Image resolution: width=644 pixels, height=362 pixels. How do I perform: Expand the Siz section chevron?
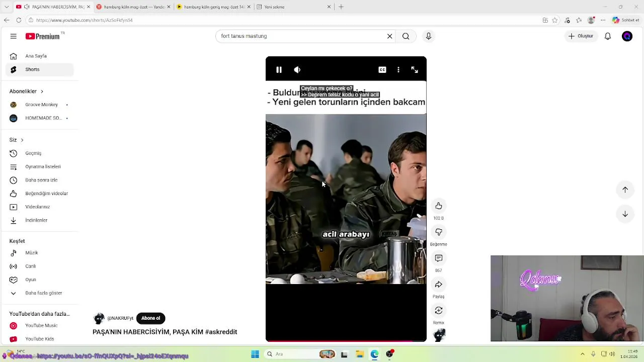(22, 140)
